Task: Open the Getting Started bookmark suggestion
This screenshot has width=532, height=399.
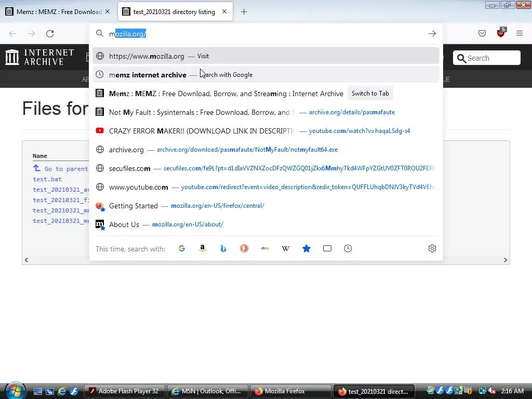Action: [x=265, y=206]
